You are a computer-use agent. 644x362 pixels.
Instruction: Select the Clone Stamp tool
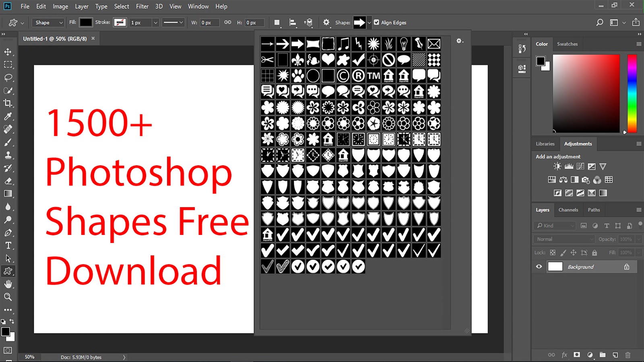click(8, 155)
